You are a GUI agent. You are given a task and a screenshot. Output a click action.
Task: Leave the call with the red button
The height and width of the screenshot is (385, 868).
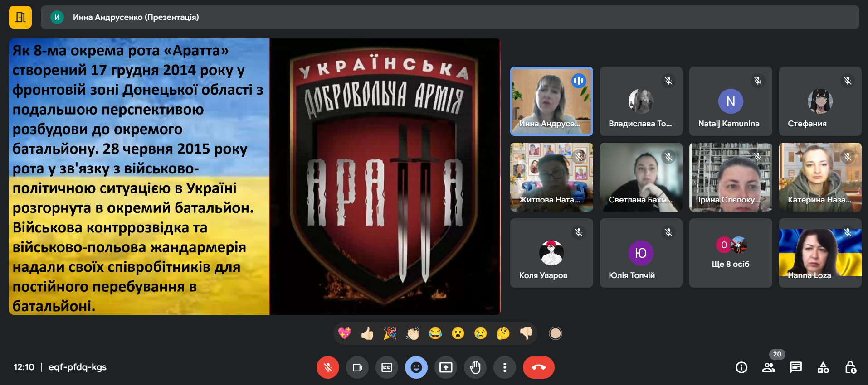point(538,367)
